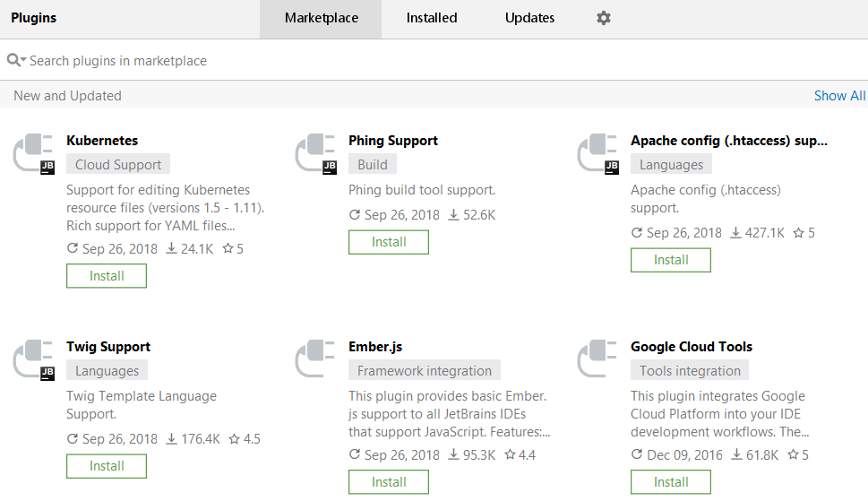Install the Apache config plugin
The height and width of the screenshot is (501, 868).
pos(671,260)
